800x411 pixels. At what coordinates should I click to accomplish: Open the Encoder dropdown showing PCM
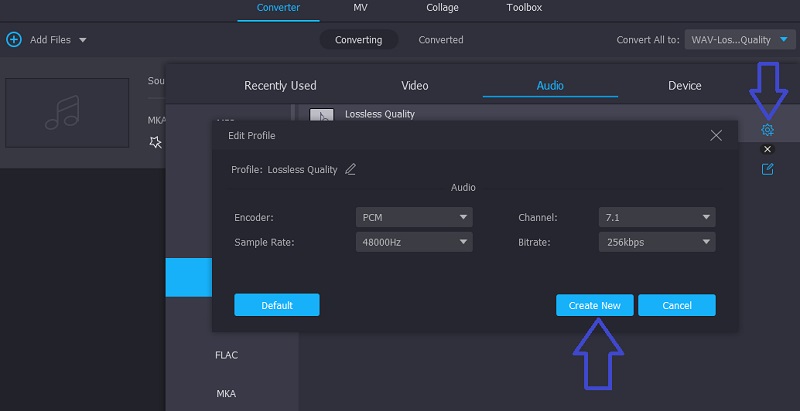click(x=413, y=217)
